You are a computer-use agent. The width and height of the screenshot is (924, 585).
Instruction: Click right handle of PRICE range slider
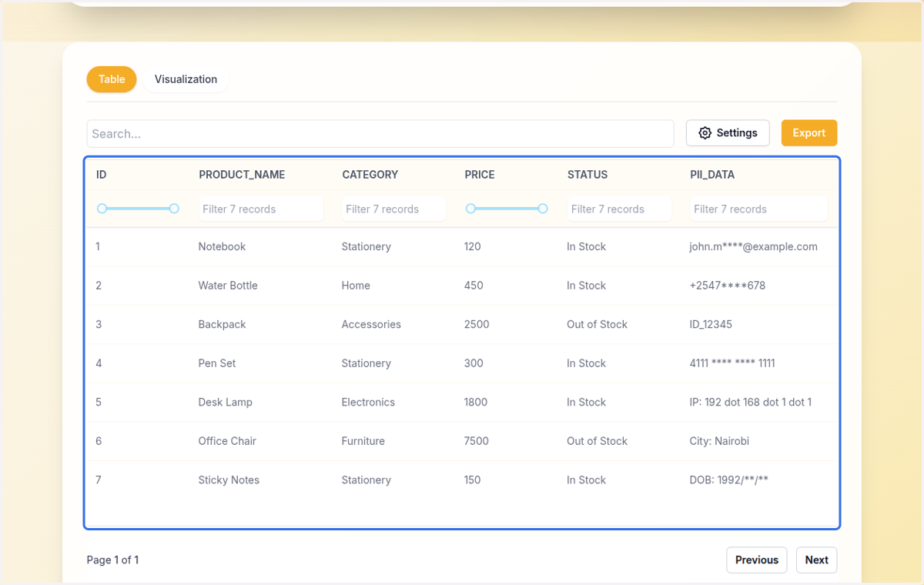pyautogui.click(x=543, y=209)
